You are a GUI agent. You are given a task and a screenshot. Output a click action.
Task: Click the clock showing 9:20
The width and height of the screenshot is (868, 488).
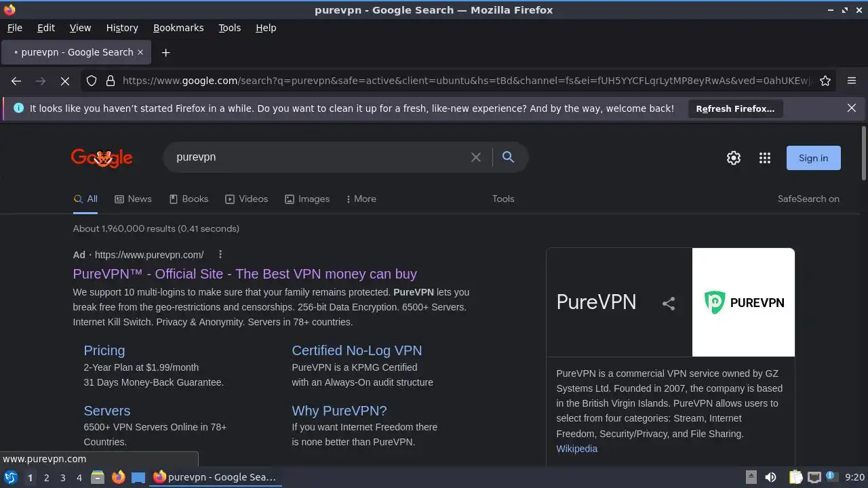(854, 477)
